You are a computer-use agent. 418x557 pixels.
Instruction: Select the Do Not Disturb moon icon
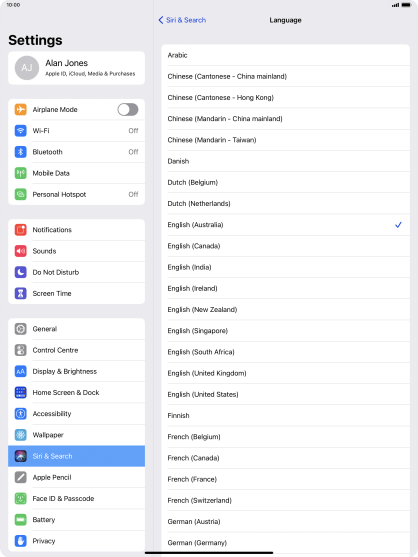tap(21, 272)
